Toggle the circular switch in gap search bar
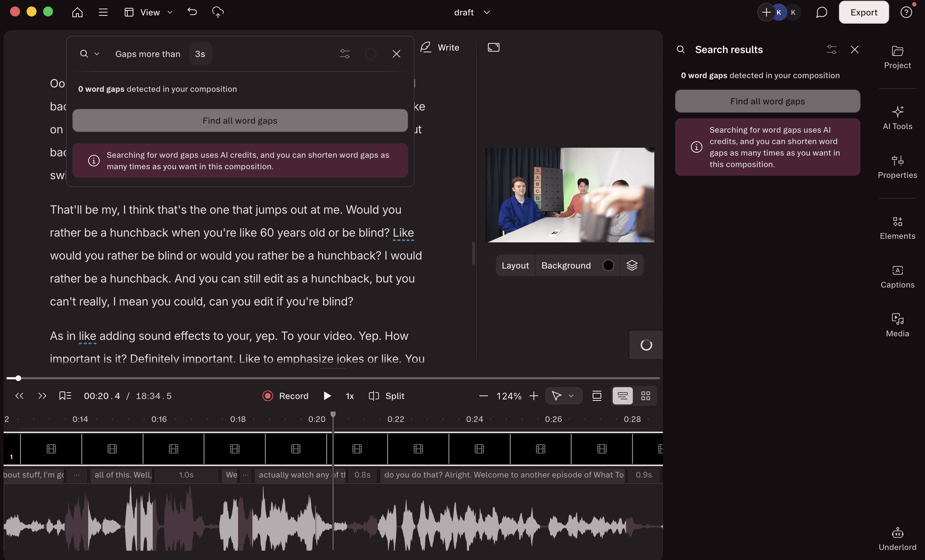The height and width of the screenshot is (560, 925). tap(370, 54)
